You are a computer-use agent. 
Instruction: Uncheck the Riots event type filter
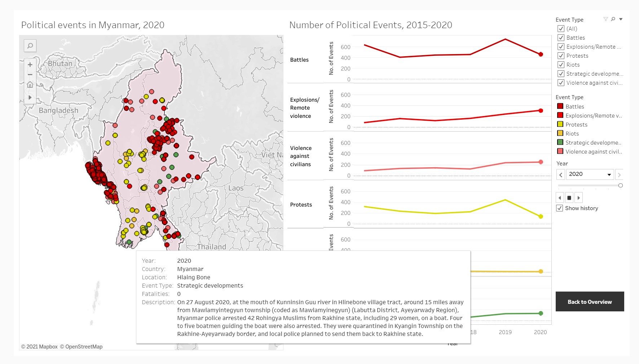pos(561,65)
